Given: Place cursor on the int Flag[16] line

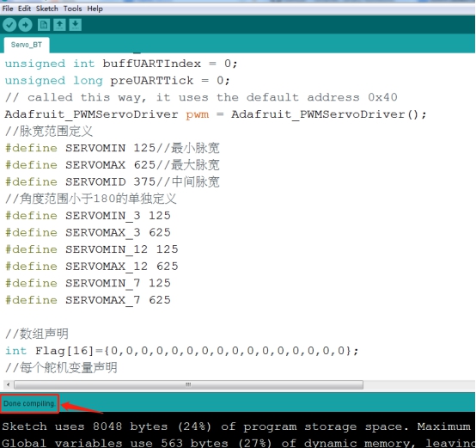Looking at the screenshot, I should click(x=181, y=351).
